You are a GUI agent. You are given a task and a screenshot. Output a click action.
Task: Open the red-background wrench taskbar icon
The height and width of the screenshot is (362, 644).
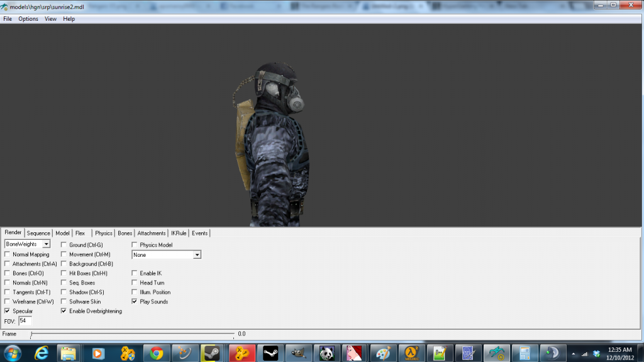coord(241,353)
